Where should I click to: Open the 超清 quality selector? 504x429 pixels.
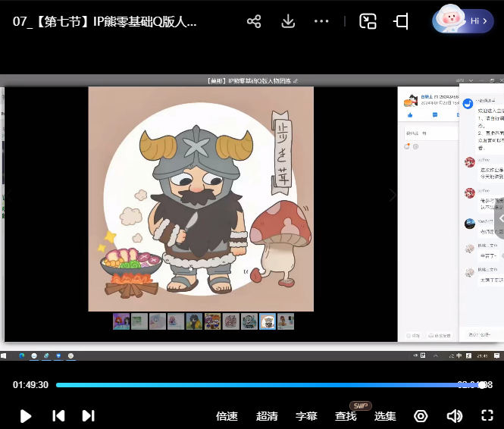point(267,416)
